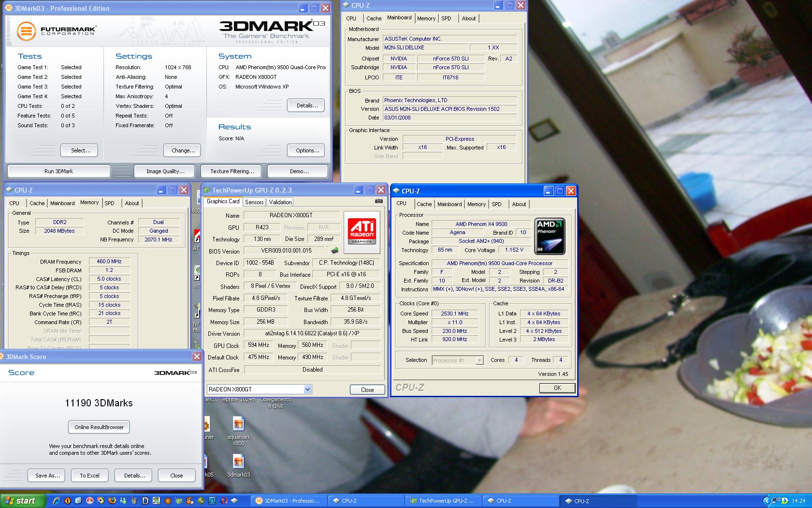Click the Core Speed 2530.1 MHz field
812x508 pixels.
pos(454,314)
